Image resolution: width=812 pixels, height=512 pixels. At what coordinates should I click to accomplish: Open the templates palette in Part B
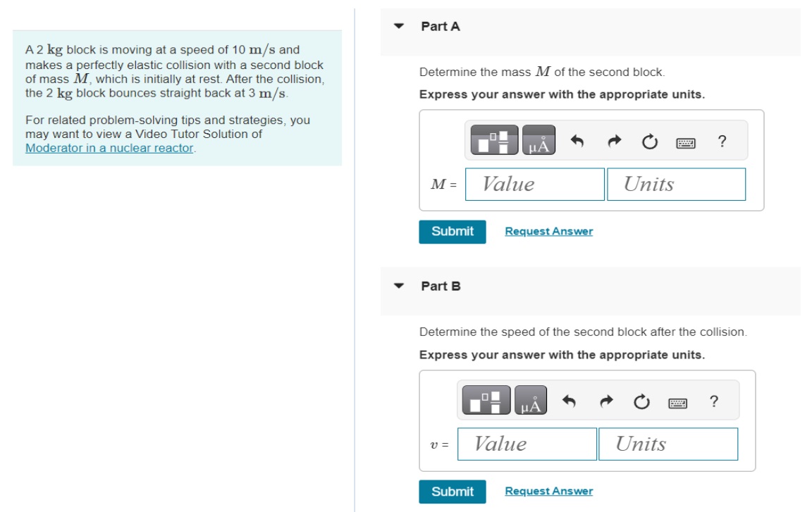point(488,401)
